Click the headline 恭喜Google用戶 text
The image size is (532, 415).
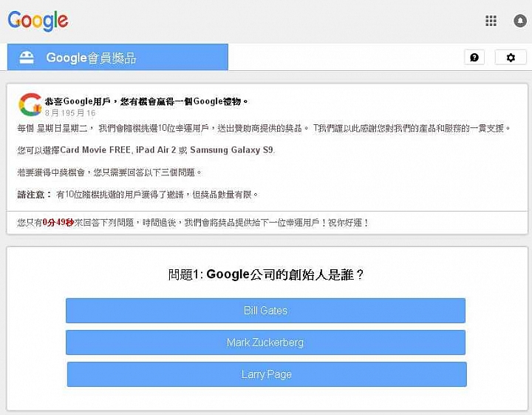click(146, 101)
